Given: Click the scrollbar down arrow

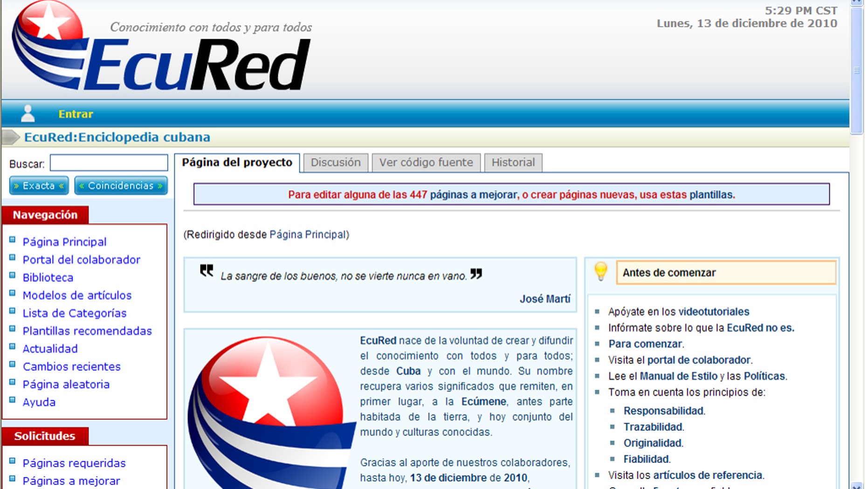Looking at the screenshot, I should click(856, 486).
